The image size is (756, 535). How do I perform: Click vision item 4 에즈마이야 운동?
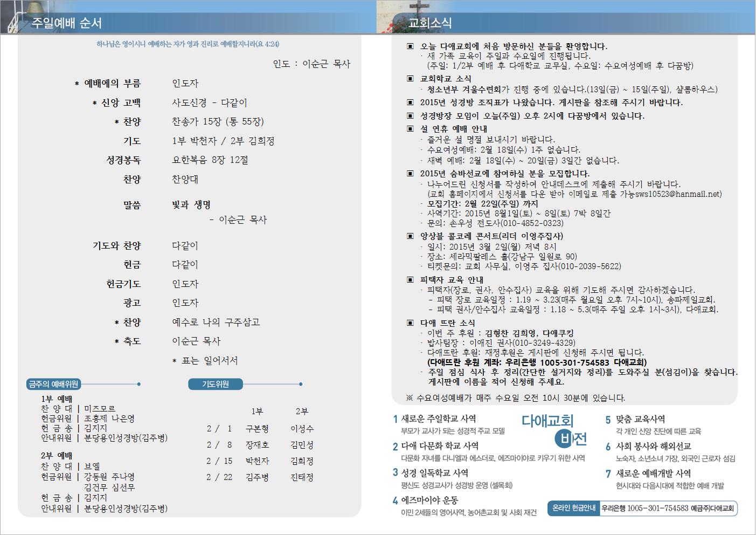tap(429, 500)
